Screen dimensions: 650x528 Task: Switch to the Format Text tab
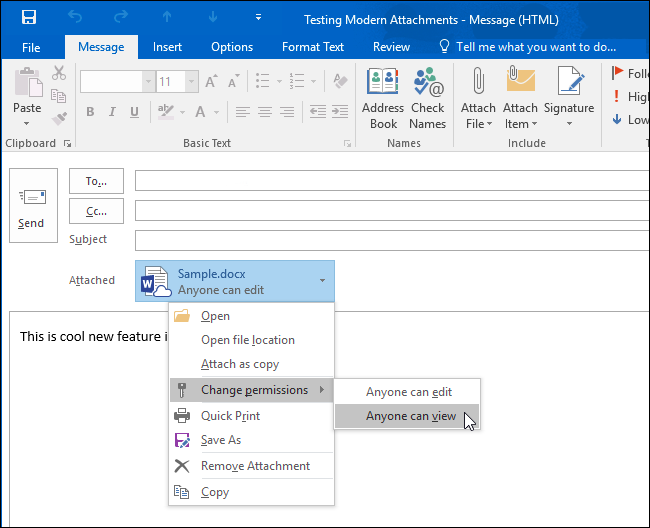pyautogui.click(x=313, y=47)
